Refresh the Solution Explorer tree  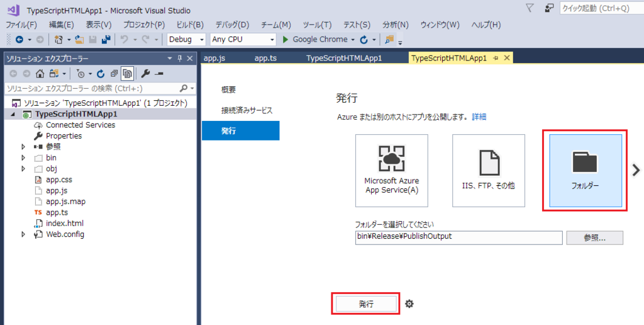101,74
